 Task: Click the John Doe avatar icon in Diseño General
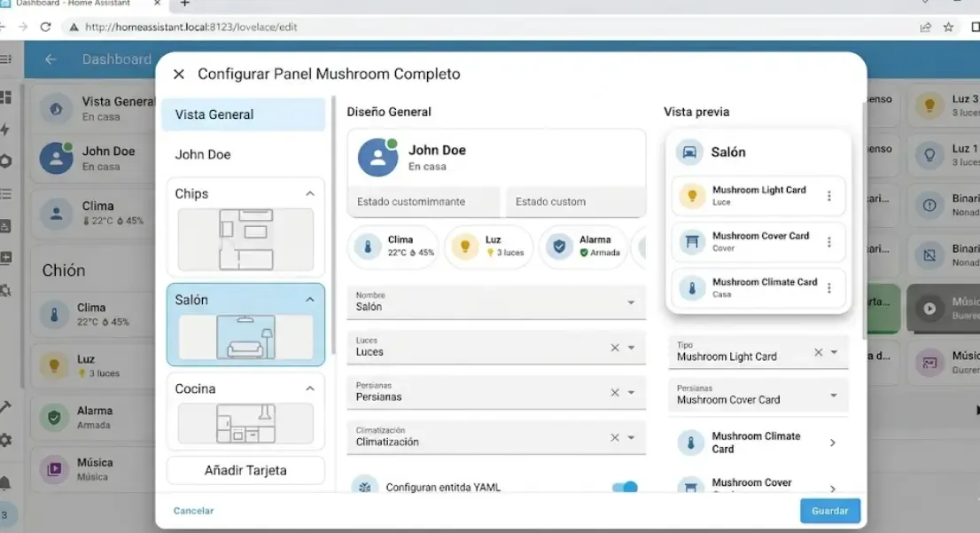pos(377,157)
